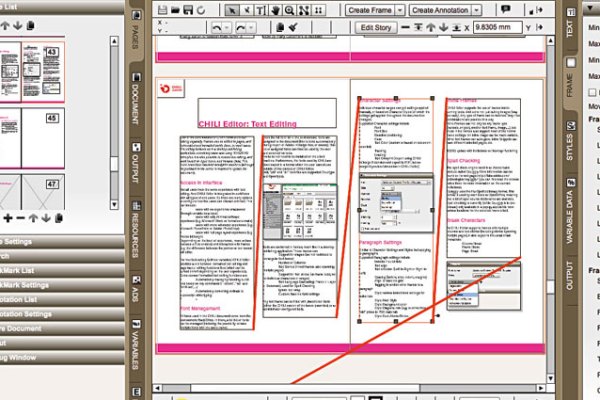The height and width of the screenshot is (400, 600).
Task: Click the down arrow at page list top
Action: 18,26
